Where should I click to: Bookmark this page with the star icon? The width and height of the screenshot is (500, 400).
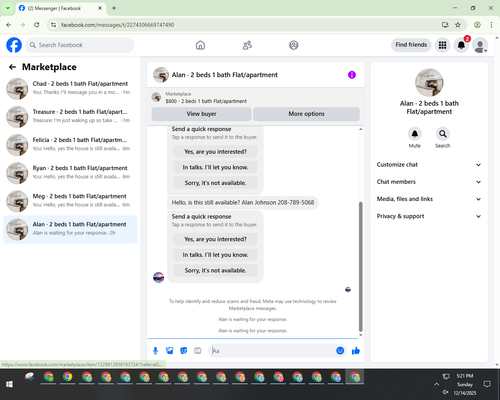click(x=458, y=25)
